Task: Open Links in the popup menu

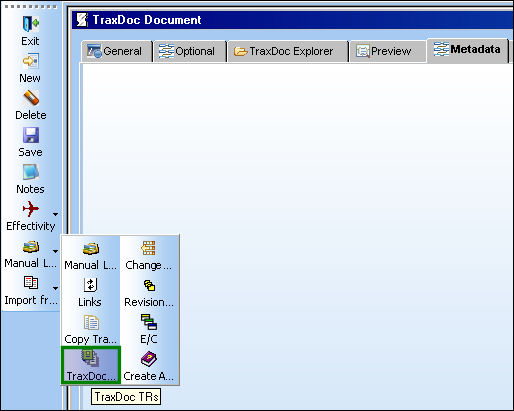Action: coord(90,292)
